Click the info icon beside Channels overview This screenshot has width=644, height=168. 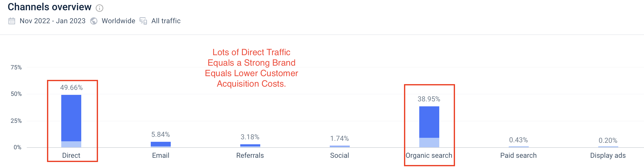click(x=100, y=8)
